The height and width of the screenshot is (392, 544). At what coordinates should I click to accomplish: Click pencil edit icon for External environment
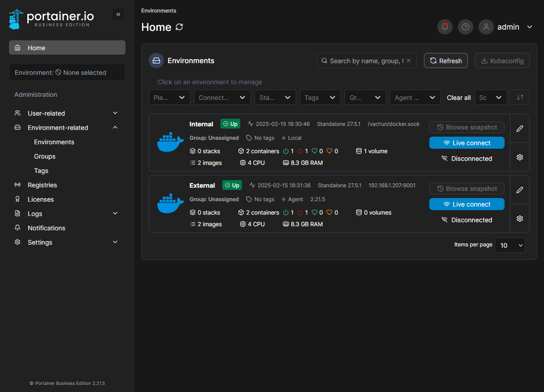(519, 190)
